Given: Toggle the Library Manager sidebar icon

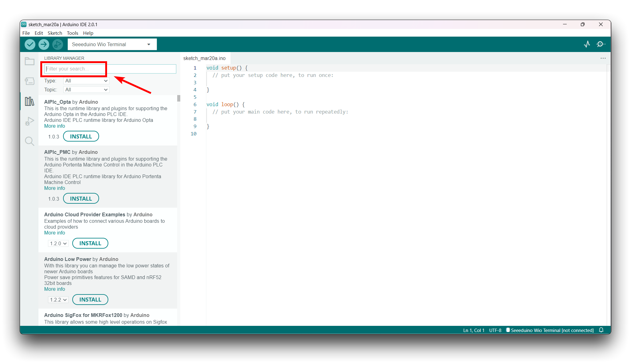Looking at the screenshot, I should 30,101.
